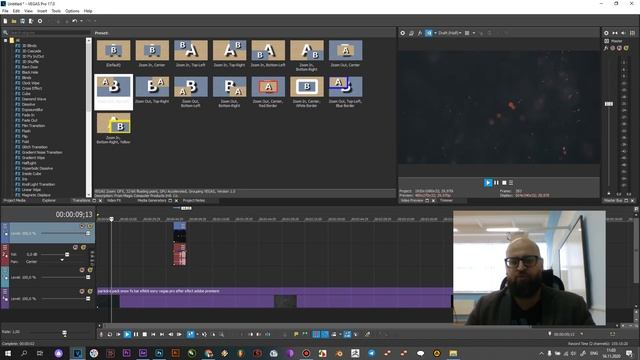Image resolution: width=640 pixels, height=360 pixels.
Task: Open the preview quality Draft dropdown
Action: [450, 33]
